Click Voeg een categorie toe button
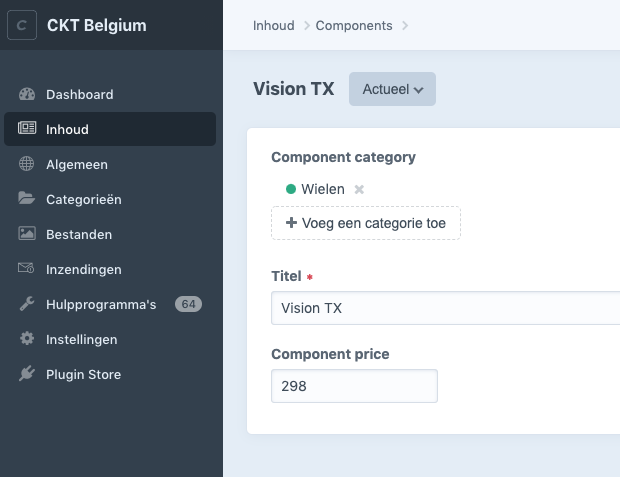The height and width of the screenshot is (477, 620). [366, 223]
